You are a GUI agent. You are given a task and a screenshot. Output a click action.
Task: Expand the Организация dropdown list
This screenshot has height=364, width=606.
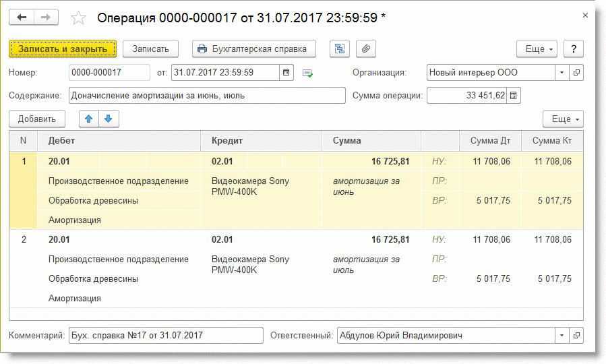pos(562,72)
